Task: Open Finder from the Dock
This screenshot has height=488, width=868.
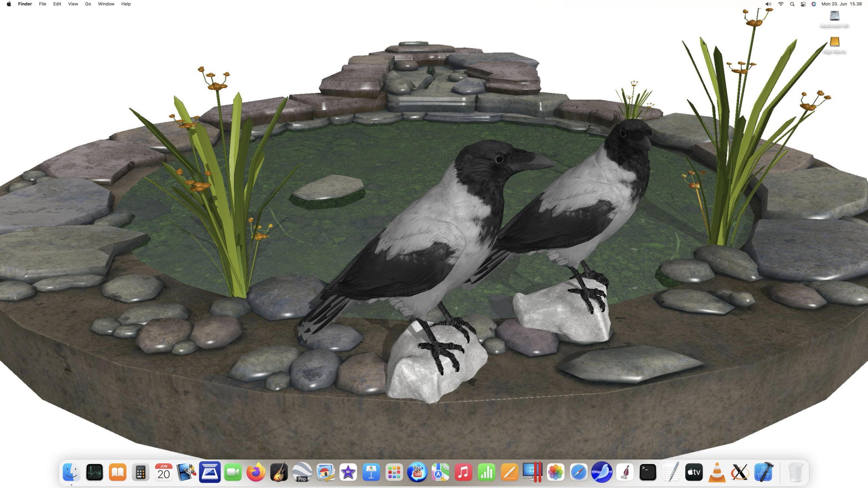Action: 71,472
